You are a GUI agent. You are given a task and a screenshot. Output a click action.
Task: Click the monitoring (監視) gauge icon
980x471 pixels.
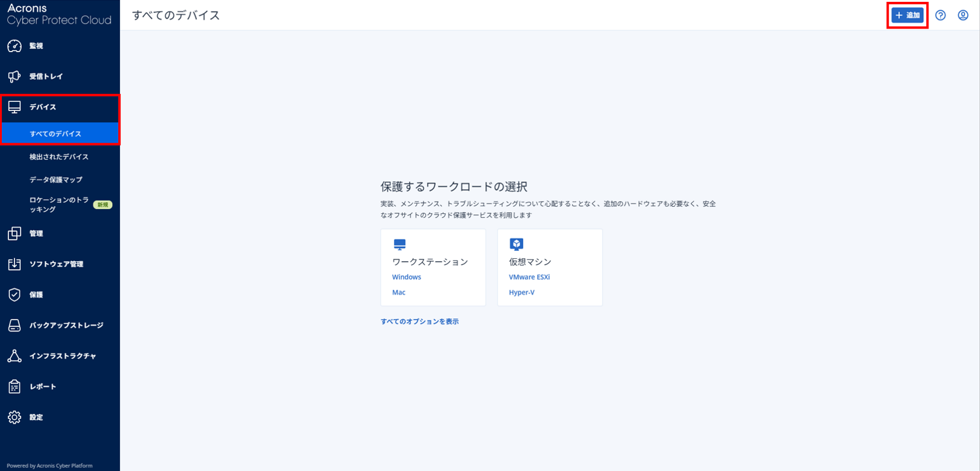coord(15,46)
